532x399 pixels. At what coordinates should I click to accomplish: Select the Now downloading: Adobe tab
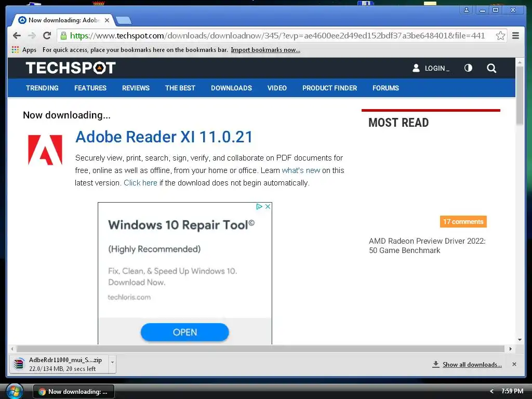point(64,20)
